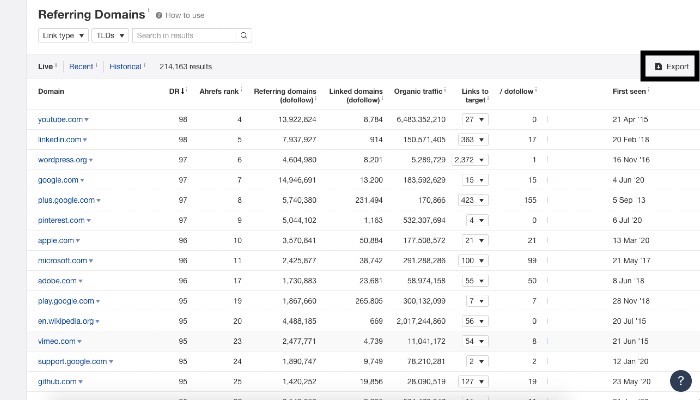Viewport: 700px width, 400px height.
Task: Click the Export button
Action: (670, 66)
